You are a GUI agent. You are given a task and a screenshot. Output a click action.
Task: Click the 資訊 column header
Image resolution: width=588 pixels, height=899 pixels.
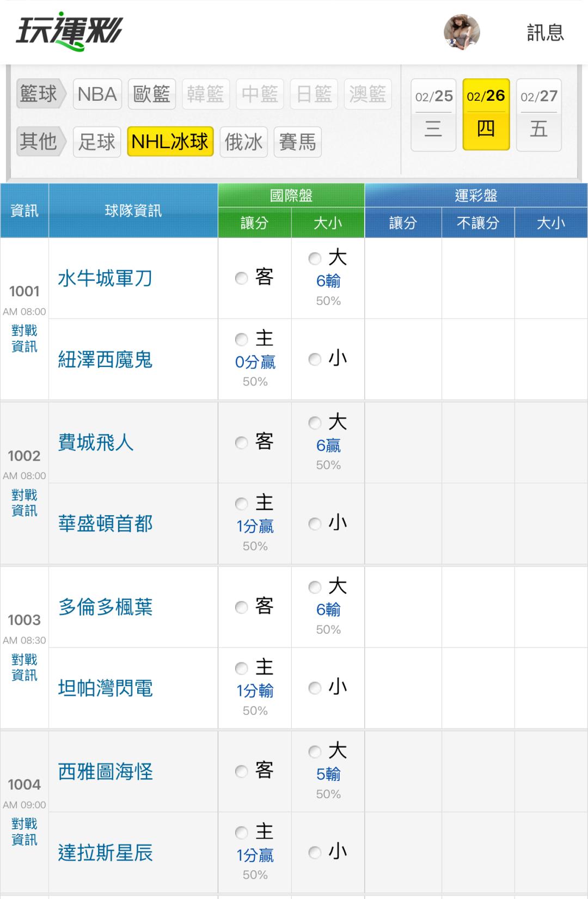click(x=24, y=211)
